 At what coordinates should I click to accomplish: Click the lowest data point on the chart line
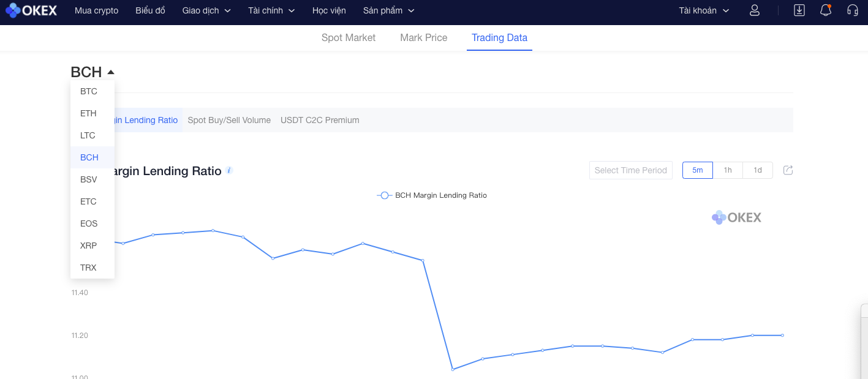pyautogui.click(x=453, y=369)
